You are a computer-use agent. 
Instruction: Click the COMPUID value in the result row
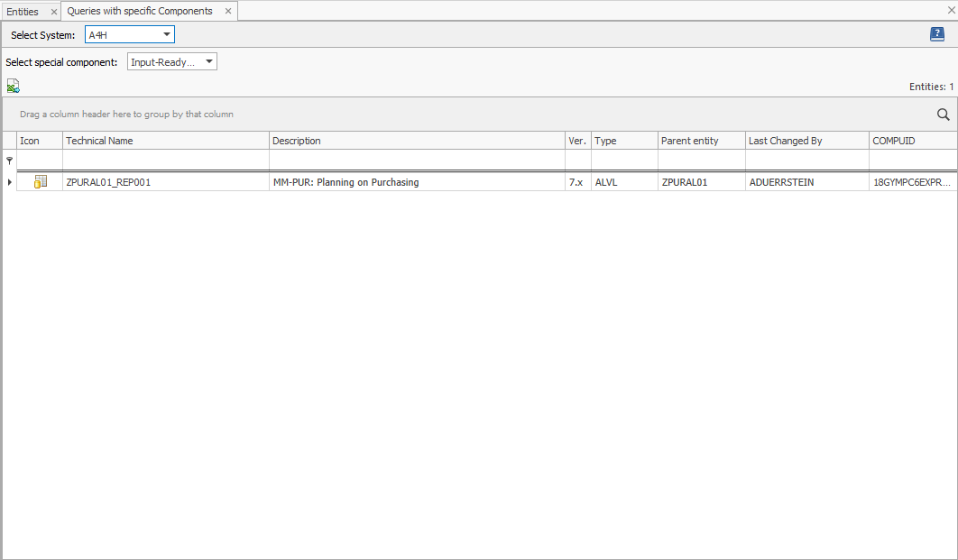click(910, 181)
